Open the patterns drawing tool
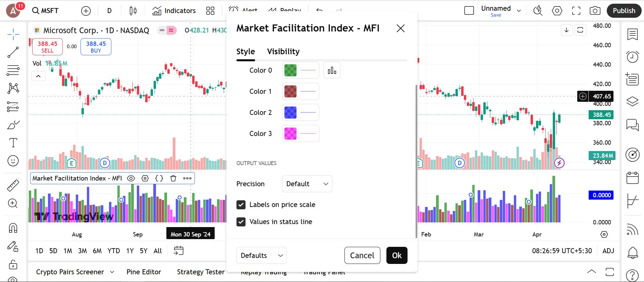 [x=13, y=88]
